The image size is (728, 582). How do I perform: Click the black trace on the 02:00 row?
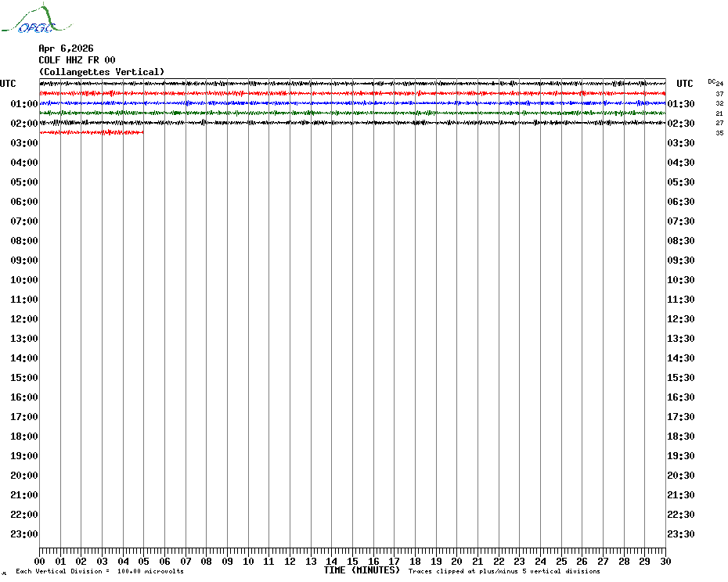click(x=353, y=123)
